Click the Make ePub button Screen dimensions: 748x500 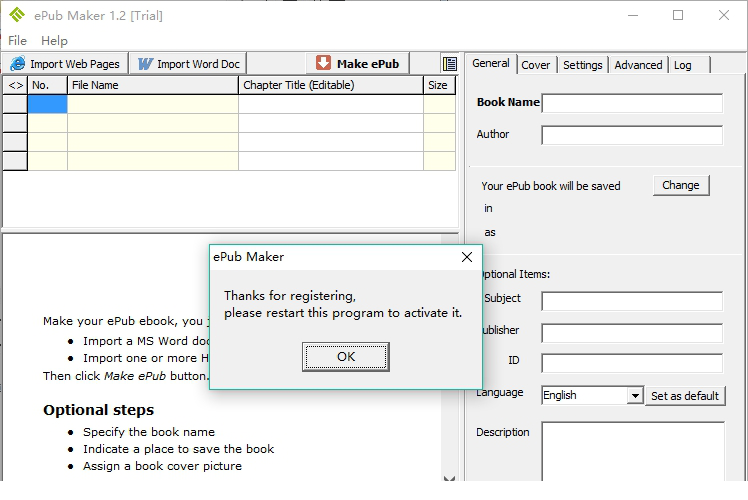click(357, 63)
